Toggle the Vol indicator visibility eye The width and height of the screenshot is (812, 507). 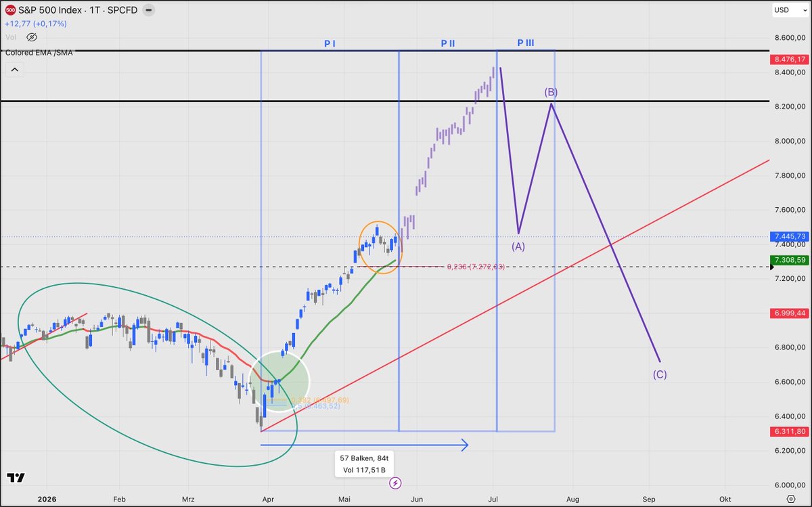click(32, 37)
